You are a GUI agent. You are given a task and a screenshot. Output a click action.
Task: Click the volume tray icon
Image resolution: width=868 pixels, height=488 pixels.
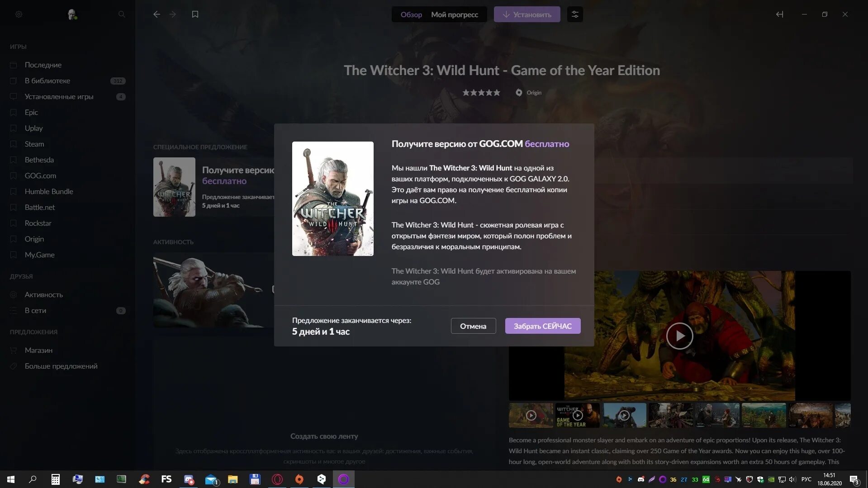point(792,479)
